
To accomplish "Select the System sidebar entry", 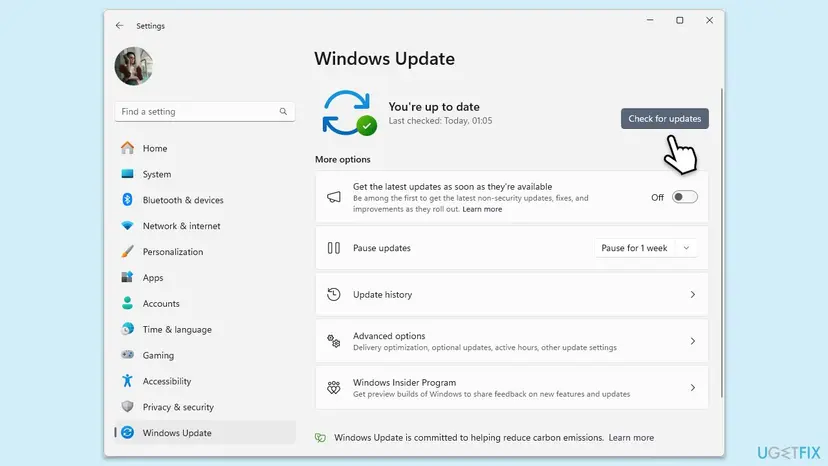I will 157,174.
